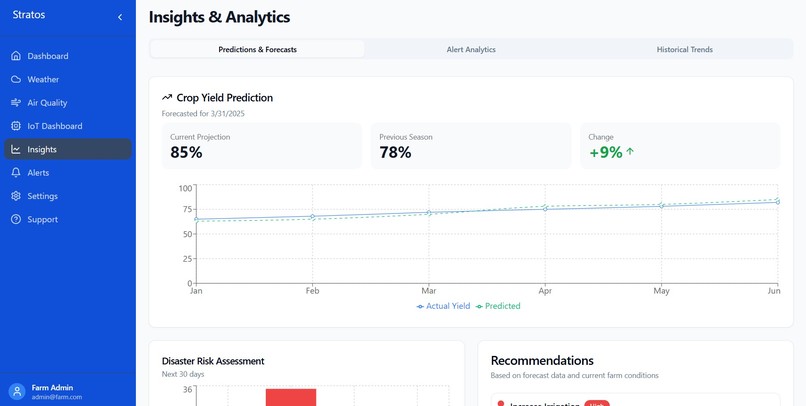Switch to the Alert Analytics tab
The width and height of the screenshot is (806, 406).
coord(471,49)
